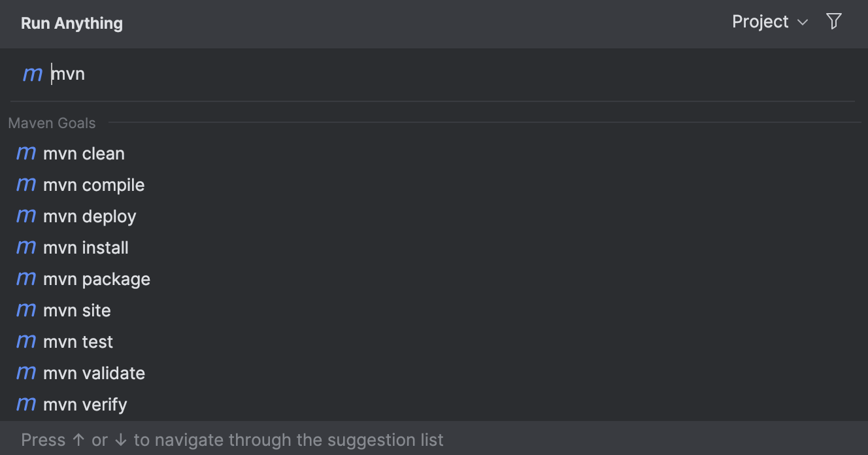
Task: Click the Maven icon beside 'mvn install'
Action: [25, 247]
